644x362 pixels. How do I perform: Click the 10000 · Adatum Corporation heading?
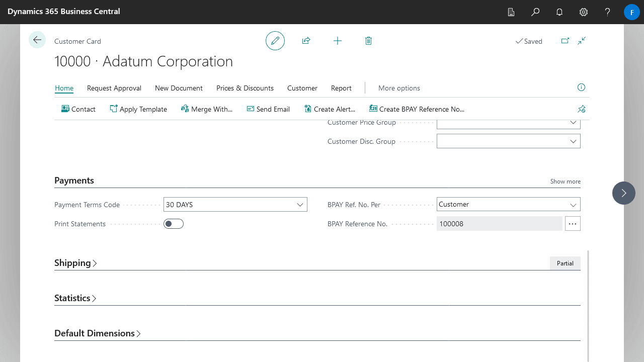(143, 61)
